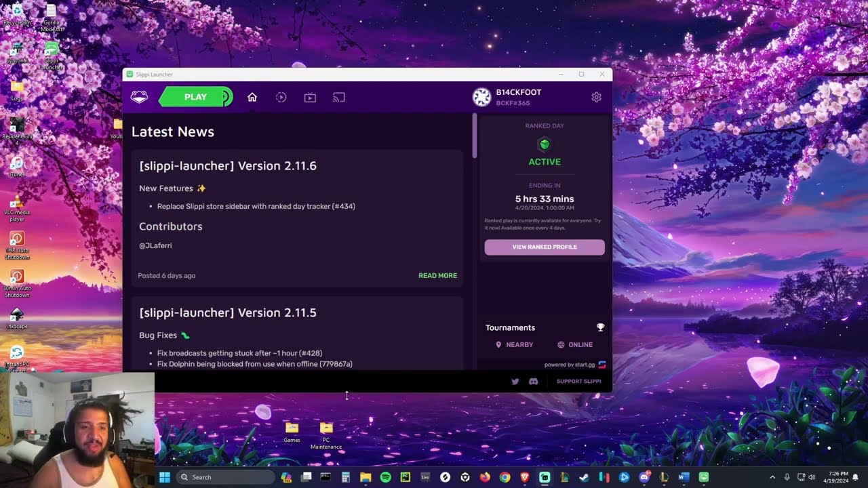Select the PC Maintenance folder on the desktop
This screenshot has height=488, width=868.
[326, 435]
